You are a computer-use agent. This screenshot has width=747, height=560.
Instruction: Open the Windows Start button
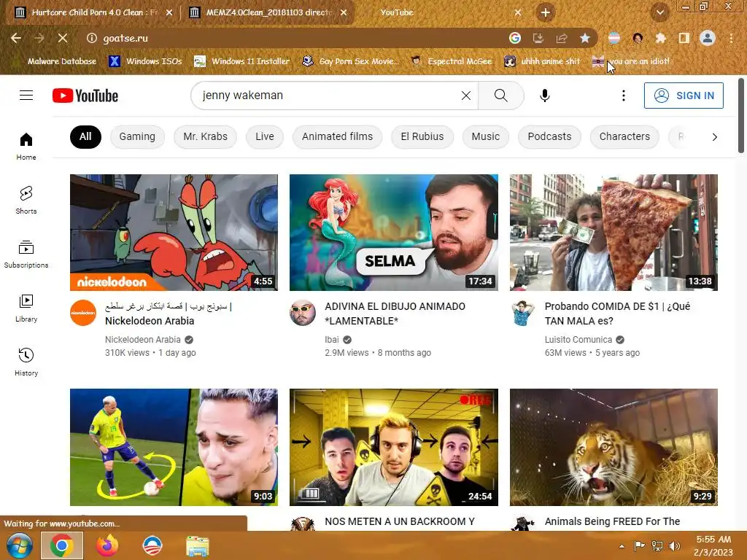[x=19, y=545]
